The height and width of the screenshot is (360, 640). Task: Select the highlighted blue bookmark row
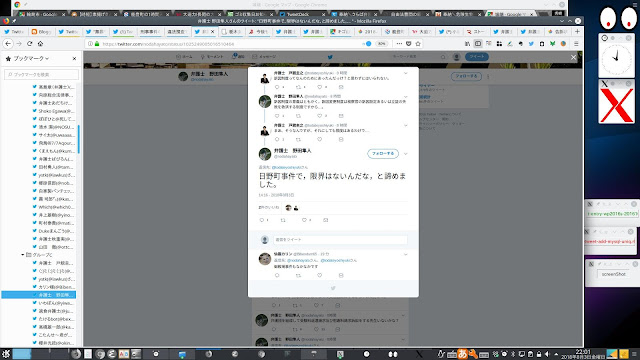click(x=38, y=295)
